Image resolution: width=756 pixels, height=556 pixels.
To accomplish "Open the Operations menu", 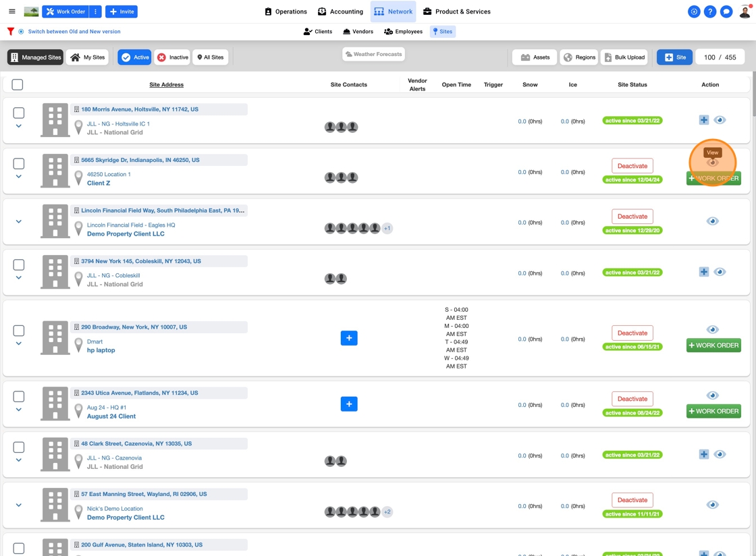I will point(286,11).
